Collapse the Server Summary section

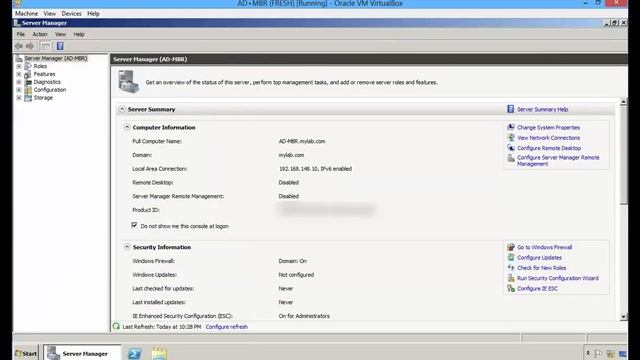point(122,109)
